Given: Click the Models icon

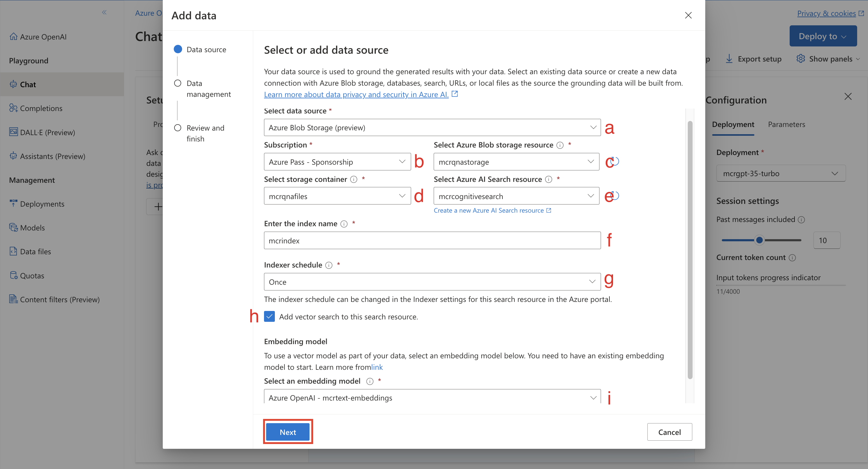Looking at the screenshot, I should tap(14, 227).
